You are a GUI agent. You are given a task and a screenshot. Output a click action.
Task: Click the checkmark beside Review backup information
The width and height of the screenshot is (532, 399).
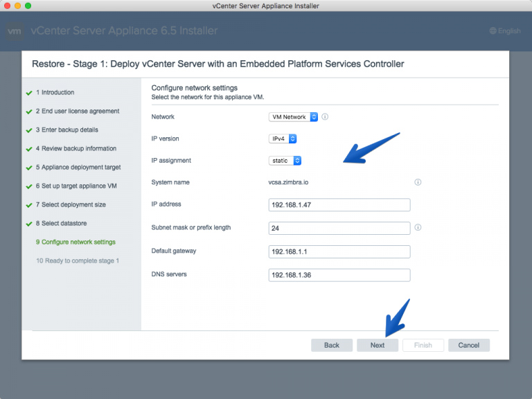pyautogui.click(x=29, y=149)
